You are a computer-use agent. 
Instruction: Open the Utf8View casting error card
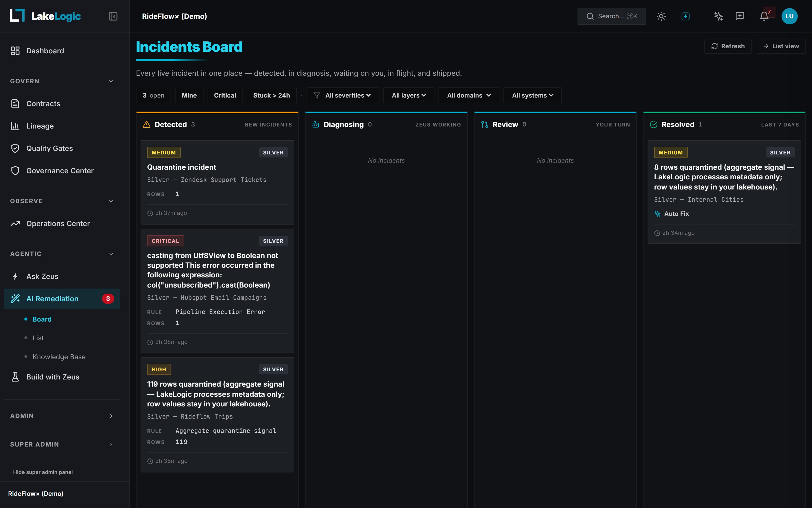tap(217, 291)
